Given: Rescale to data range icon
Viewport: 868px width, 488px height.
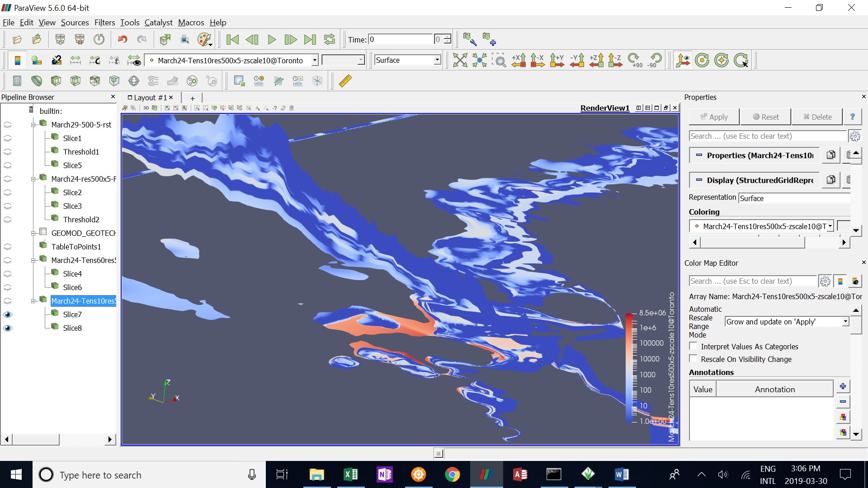Looking at the screenshot, I should click(75, 60).
